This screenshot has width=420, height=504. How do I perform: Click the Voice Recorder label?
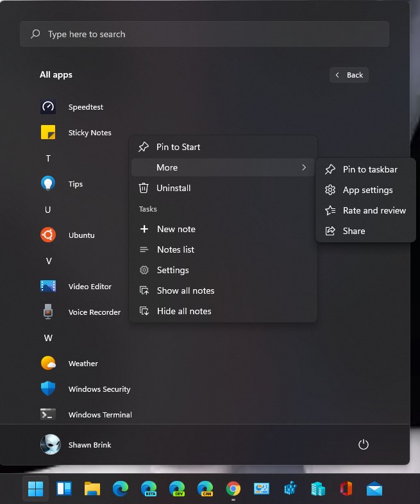(94, 312)
